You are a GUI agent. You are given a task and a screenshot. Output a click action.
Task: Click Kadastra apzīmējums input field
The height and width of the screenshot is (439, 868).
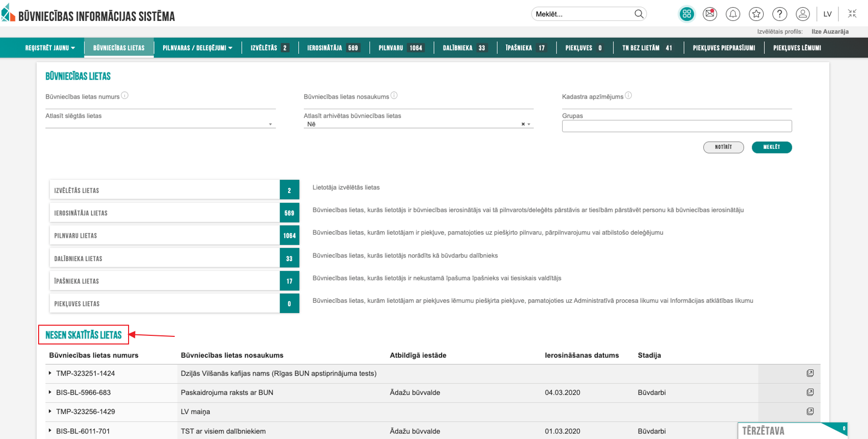pos(677,105)
